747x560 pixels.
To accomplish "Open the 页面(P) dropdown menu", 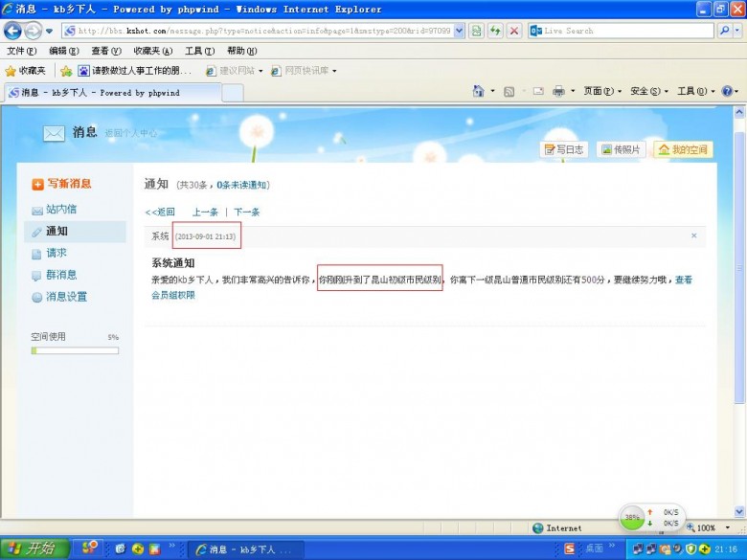I will (x=602, y=91).
